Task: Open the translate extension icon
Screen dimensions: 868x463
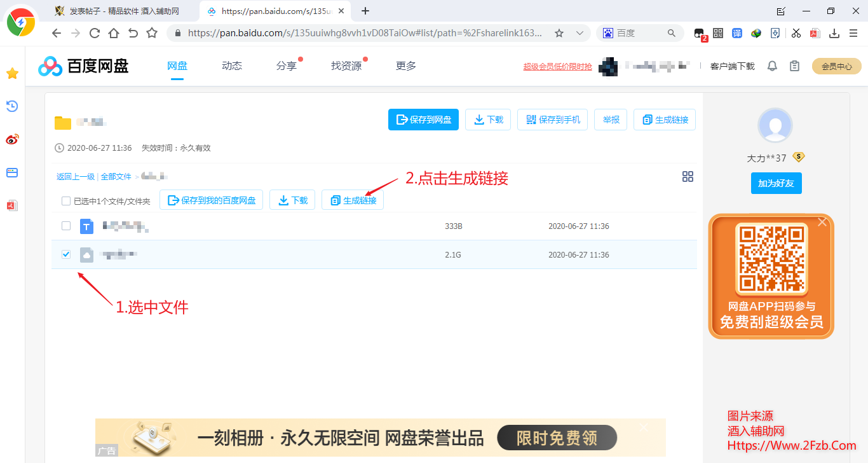Action: [x=736, y=32]
